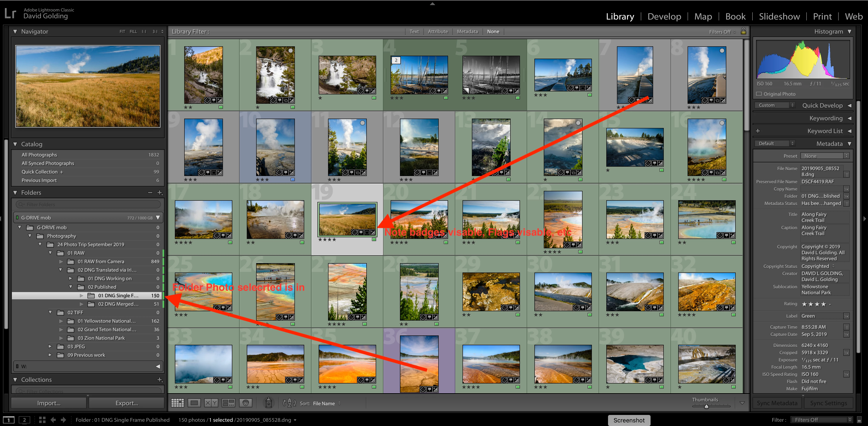Open People view face icon
This screenshot has height=426, width=868.
click(x=246, y=403)
